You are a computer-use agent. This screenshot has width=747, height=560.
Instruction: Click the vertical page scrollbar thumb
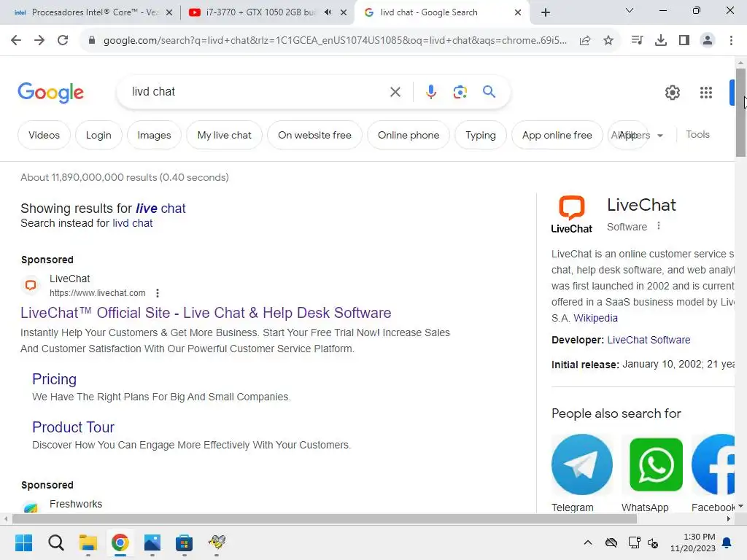[740, 112]
